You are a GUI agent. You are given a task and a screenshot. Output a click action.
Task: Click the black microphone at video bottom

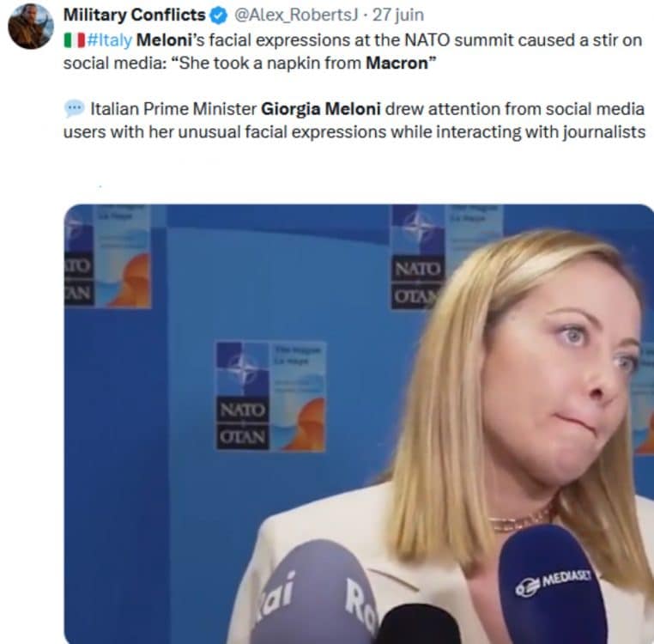pos(418,624)
